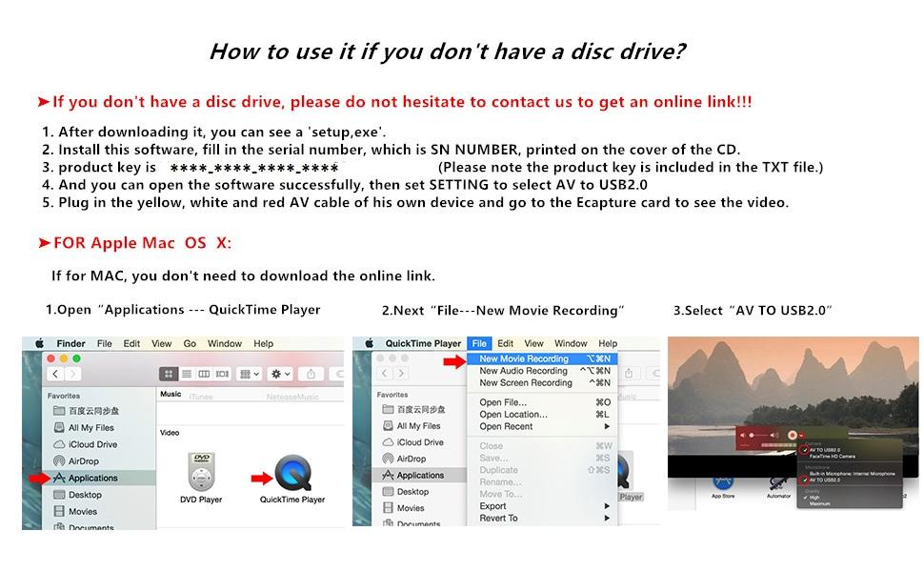
Task: Open the Finder application menu
Action: coord(70,343)
